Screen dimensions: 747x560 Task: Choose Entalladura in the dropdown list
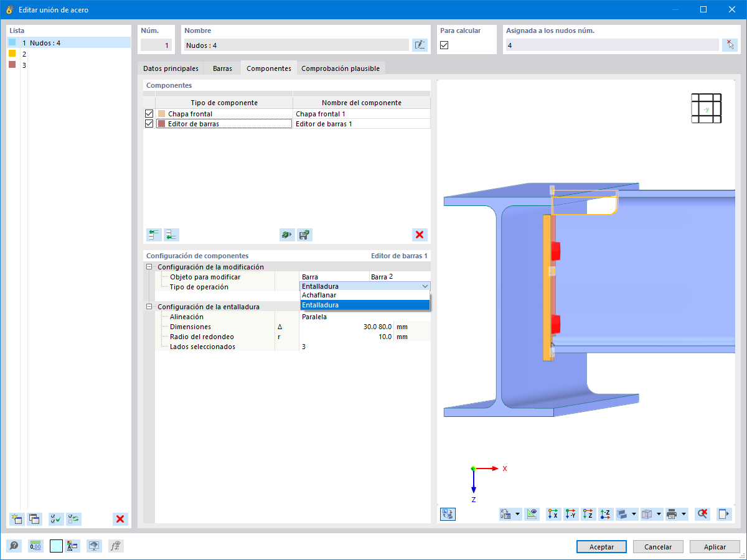tap(365, 305)
